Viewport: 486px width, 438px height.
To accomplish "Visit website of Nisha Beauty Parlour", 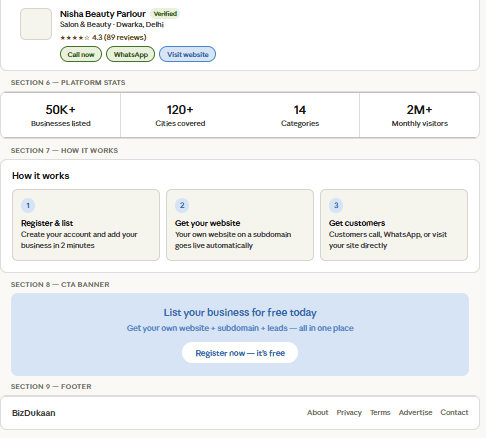I will (188, 54).
